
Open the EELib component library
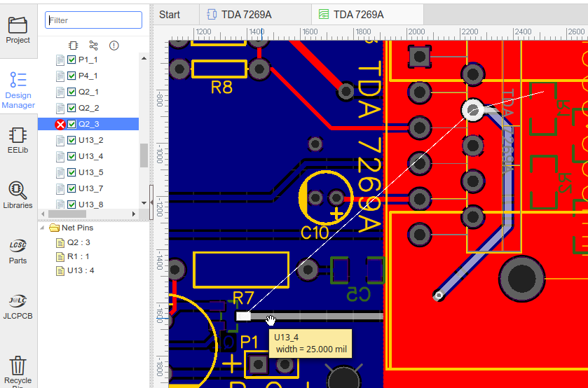pyautogui.click(x=18, y=139)
